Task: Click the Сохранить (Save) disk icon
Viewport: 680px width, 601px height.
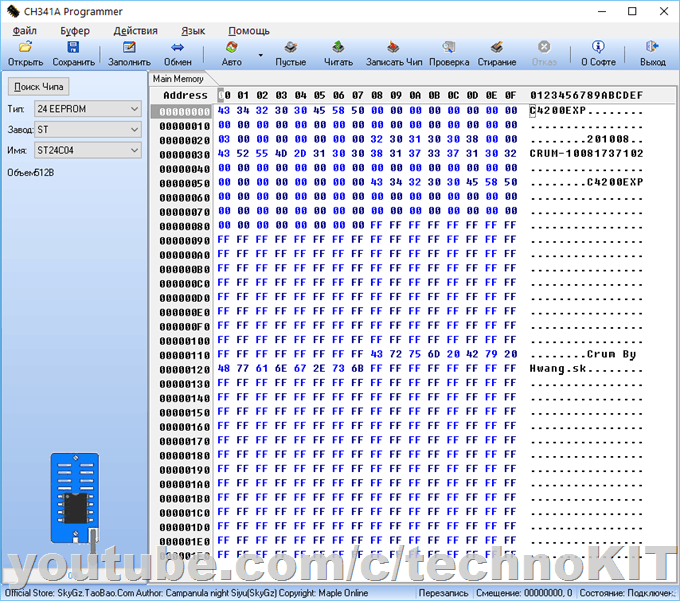Action: [x=74, y=47]
